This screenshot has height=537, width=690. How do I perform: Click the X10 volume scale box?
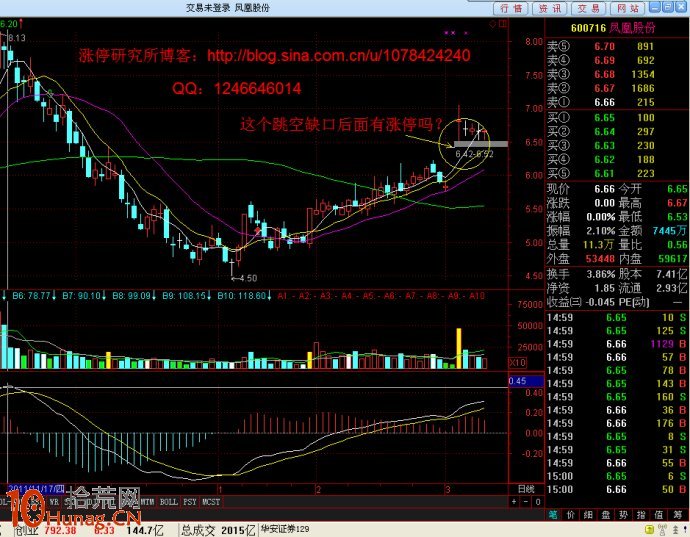[518, 363]
